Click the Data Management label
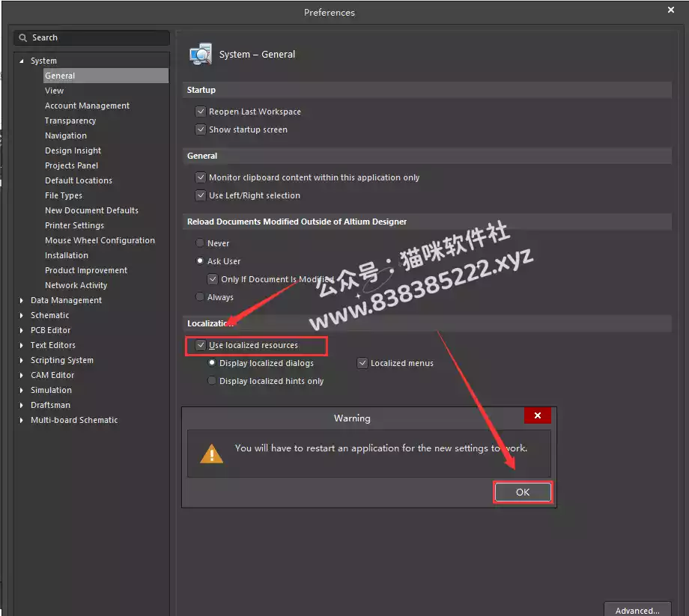This screenshot has height=616, width=689. coord(66,300)
